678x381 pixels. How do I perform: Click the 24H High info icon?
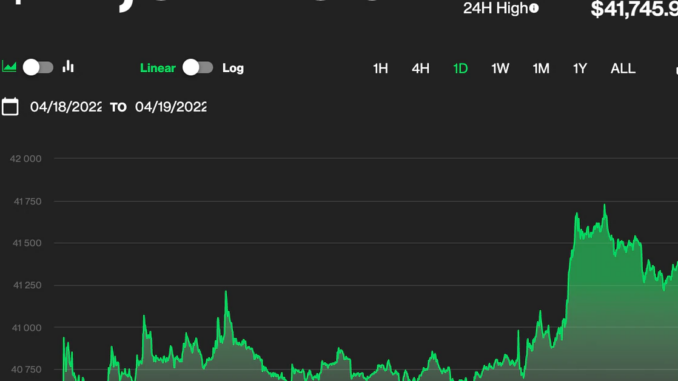point(534,8)
